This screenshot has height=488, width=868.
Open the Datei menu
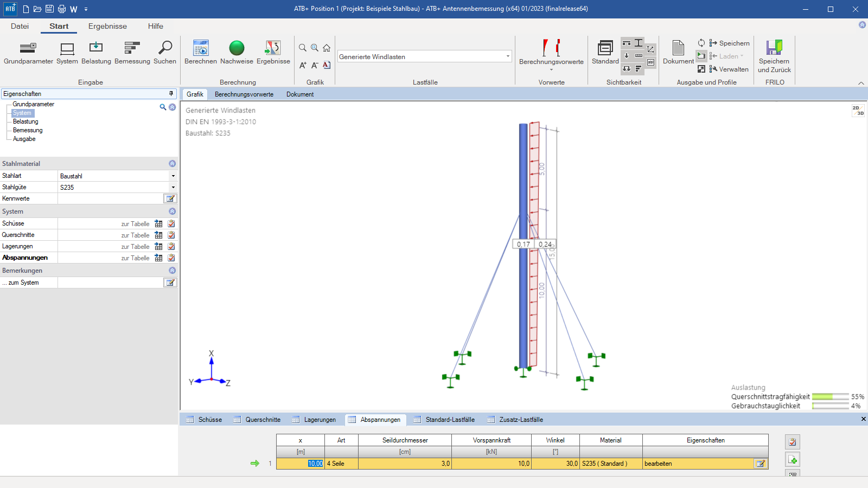click(20, 26)
